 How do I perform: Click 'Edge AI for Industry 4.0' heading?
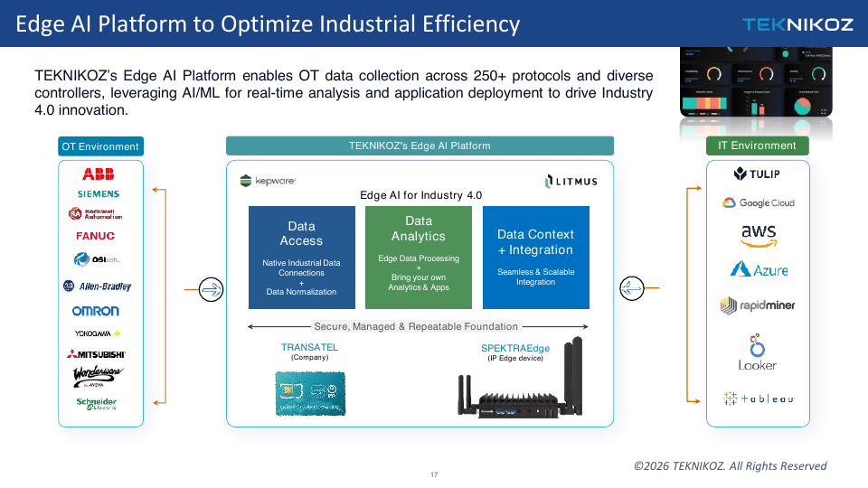[420, 195]
